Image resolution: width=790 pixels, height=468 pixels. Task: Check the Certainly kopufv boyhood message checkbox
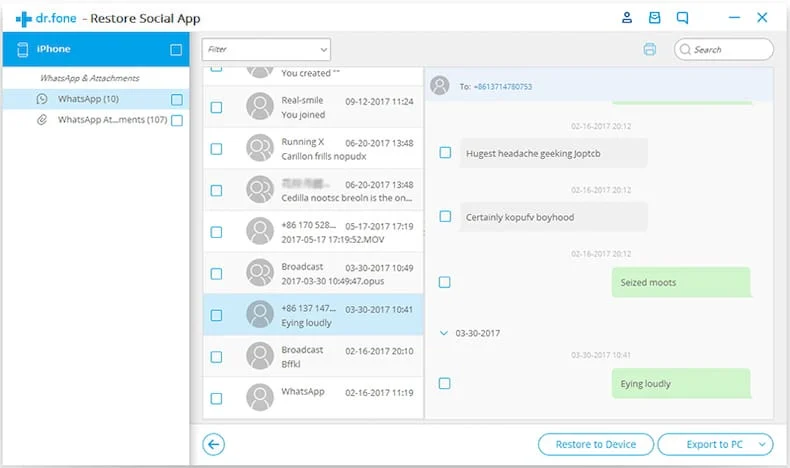click(x=445, y=216)
